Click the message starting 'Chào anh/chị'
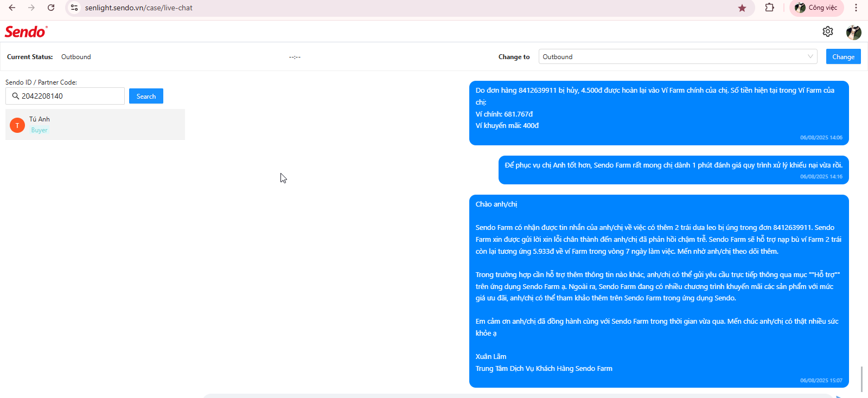Image resolution: width=868 pixels, height=398 pixels. 659,291
